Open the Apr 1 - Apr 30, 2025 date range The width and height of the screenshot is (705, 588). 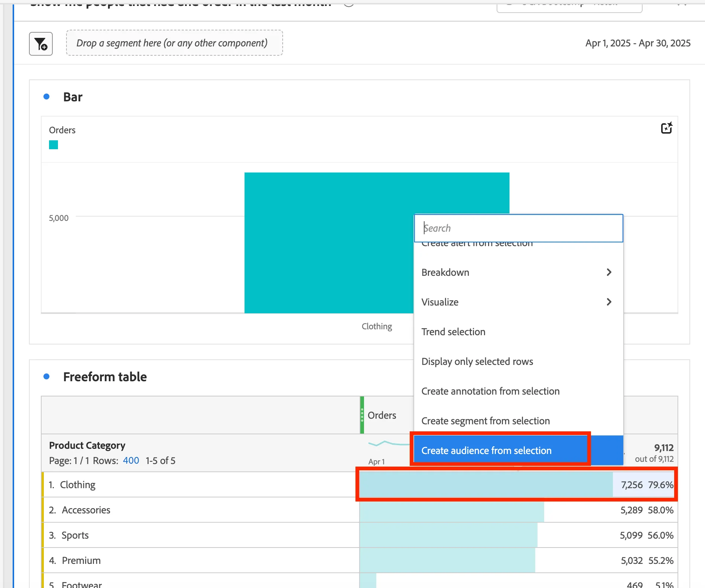pos(638,43)
